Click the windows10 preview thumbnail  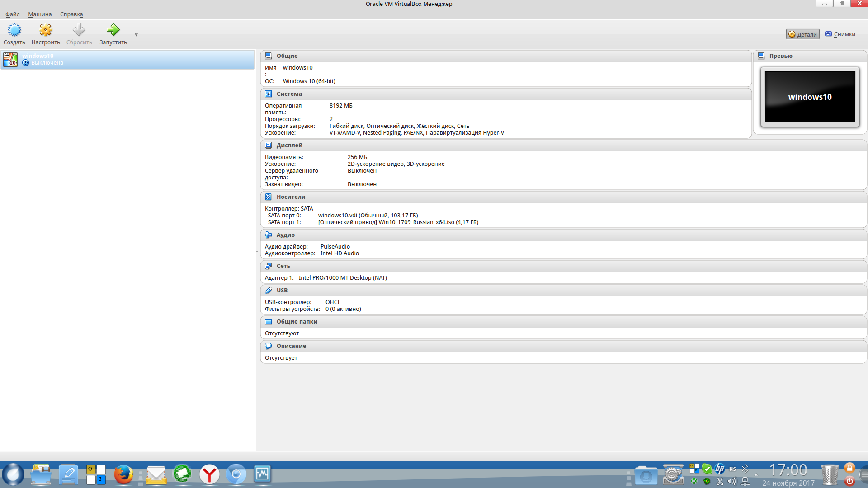pos(810,97)
